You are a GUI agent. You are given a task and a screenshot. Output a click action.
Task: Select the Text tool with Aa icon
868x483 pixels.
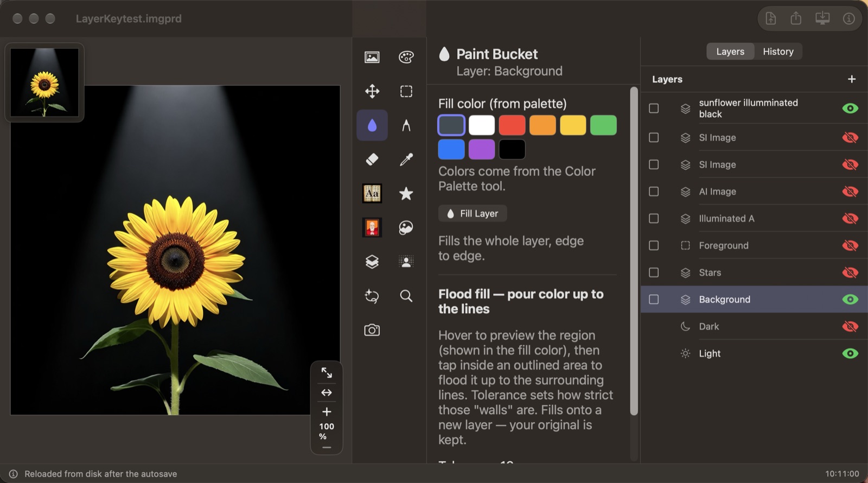tap(372, 193)
